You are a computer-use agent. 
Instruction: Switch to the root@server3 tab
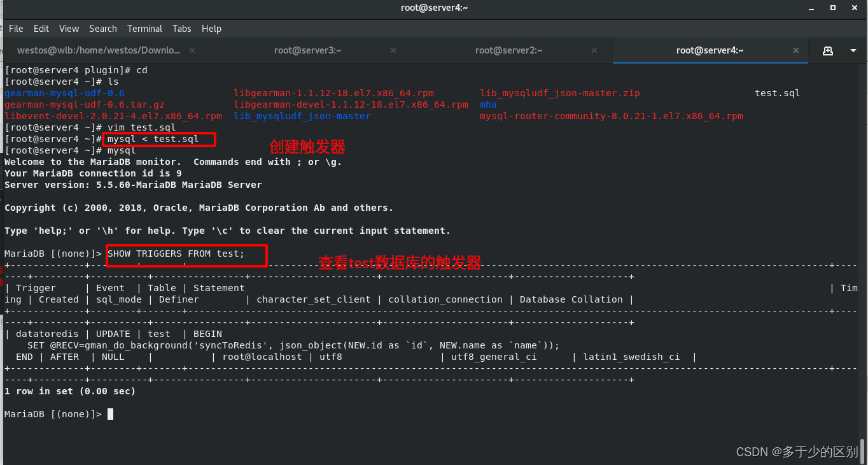[x=308, y=50]
